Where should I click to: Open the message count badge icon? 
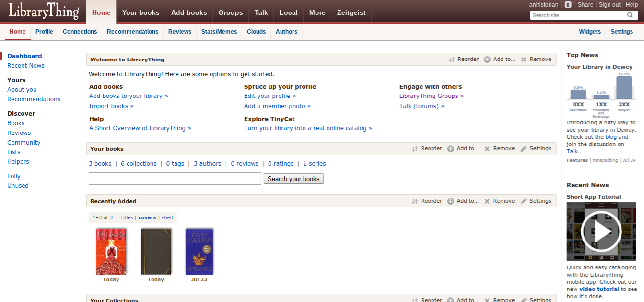pos(568,5)
